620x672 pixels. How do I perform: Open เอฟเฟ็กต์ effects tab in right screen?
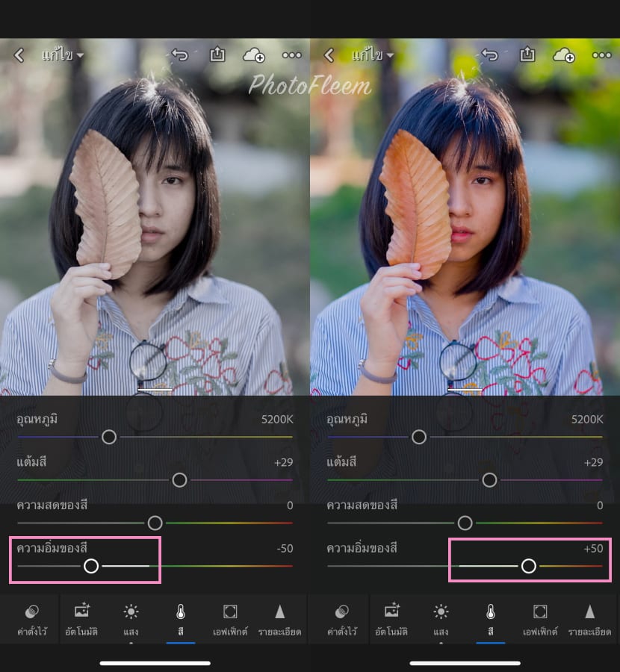click(x=540, y=620)
